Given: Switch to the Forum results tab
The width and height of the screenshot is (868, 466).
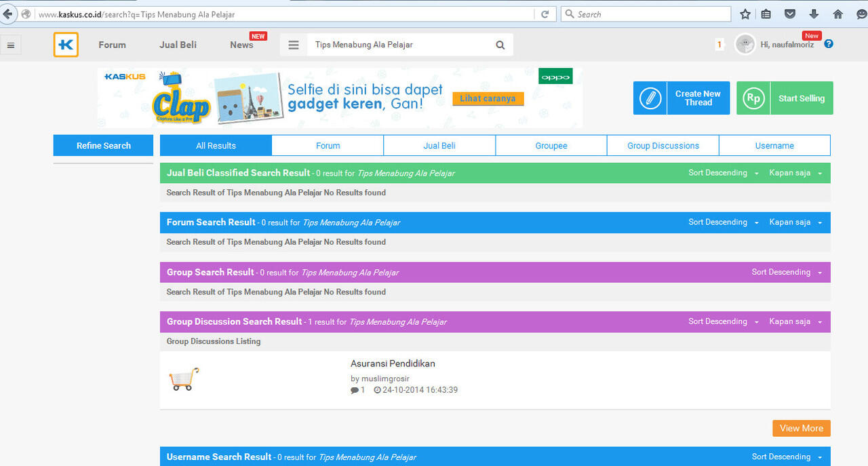Looking at the screenshot, I should tap(328, 146).
